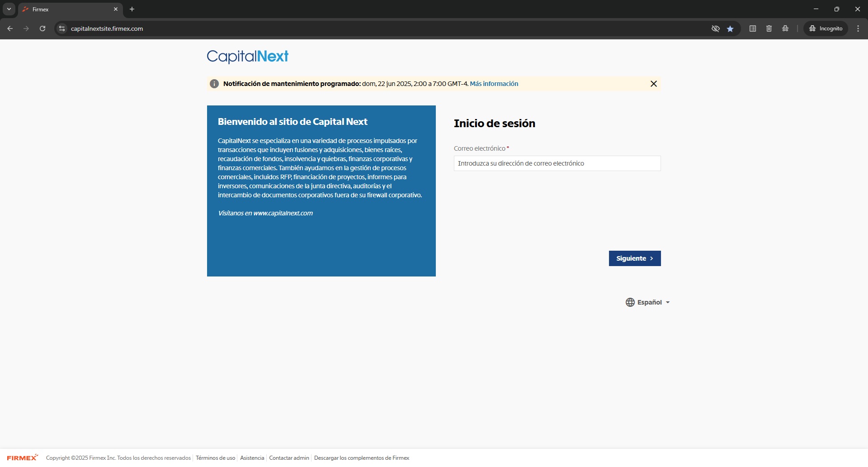Click the 'Inicio de sesión' heading
Viewport: 868px width, 467px height.
pyautogui.click(x=495, y=124)
